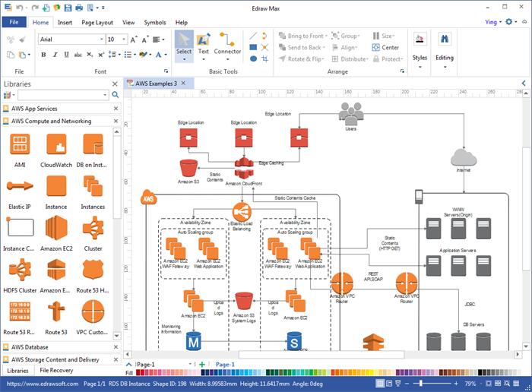Select the Cluster library shape
Image resolution: width=532 pixels, height=392 pixels.
(x=93, y=228)
